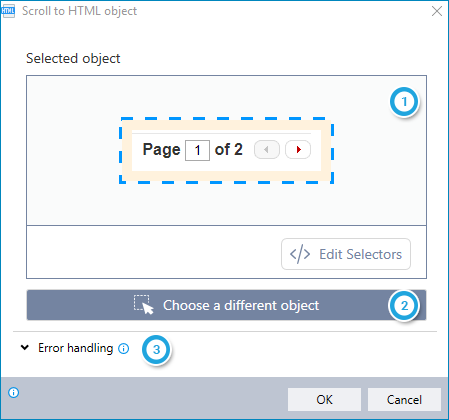The image size is (449, 420).
Task: Expand the Error handling section chevron
Action: click(x=25, y=348)
